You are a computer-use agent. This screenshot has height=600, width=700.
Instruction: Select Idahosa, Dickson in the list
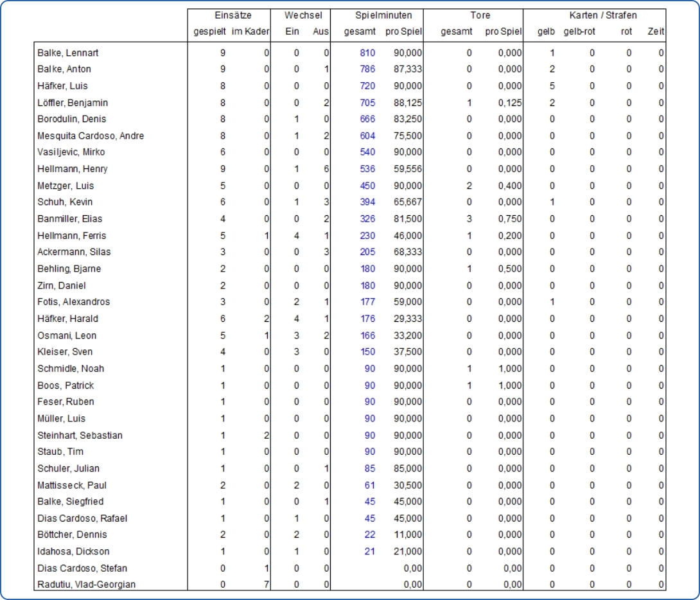pyautogui.click(x=73, y=552)
